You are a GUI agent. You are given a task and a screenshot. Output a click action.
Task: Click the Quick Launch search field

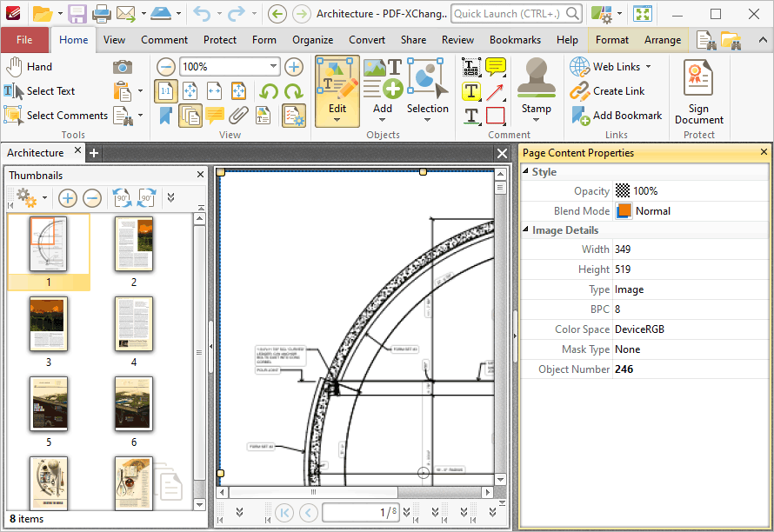(x=517, y=14)
